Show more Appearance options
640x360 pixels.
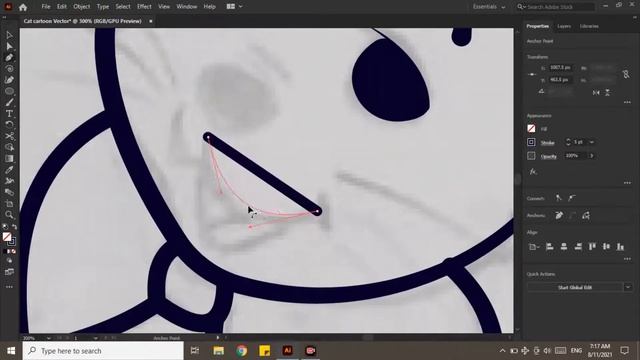pos(627,183)
